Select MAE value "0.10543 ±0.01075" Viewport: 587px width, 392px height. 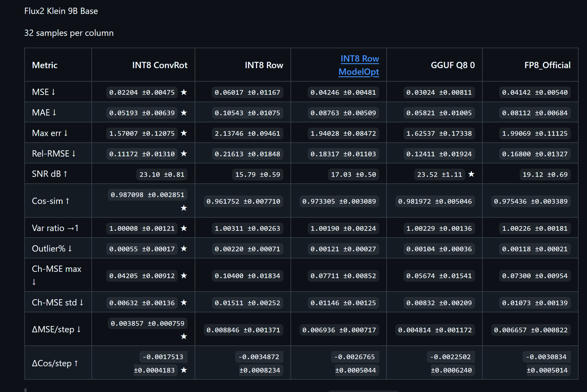(248, 113)
